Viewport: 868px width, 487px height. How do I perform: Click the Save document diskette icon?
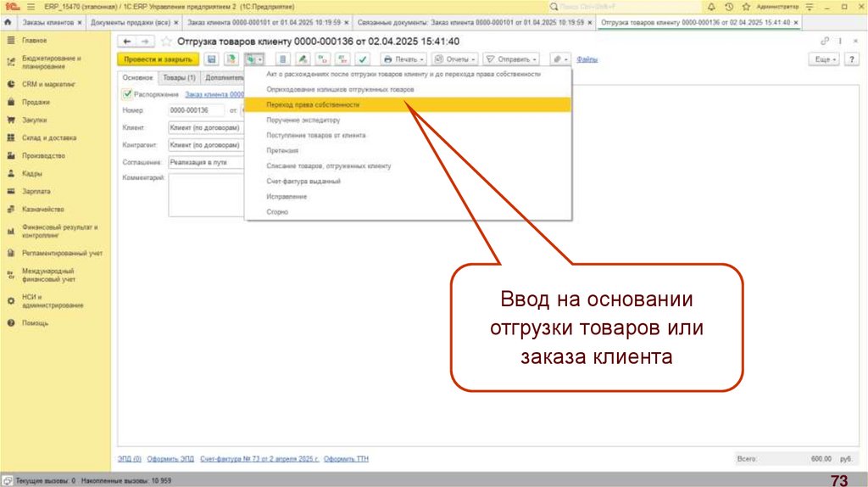(x=210, y=59)
